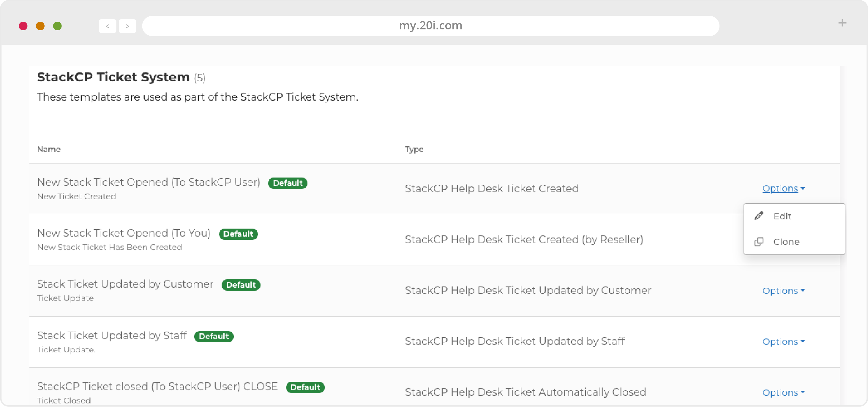Collapse Options dropdown for New Stack Ticket Opened (To StackCP User)
The height and width of the screenshot is (407, 868).
coord(783,189)
